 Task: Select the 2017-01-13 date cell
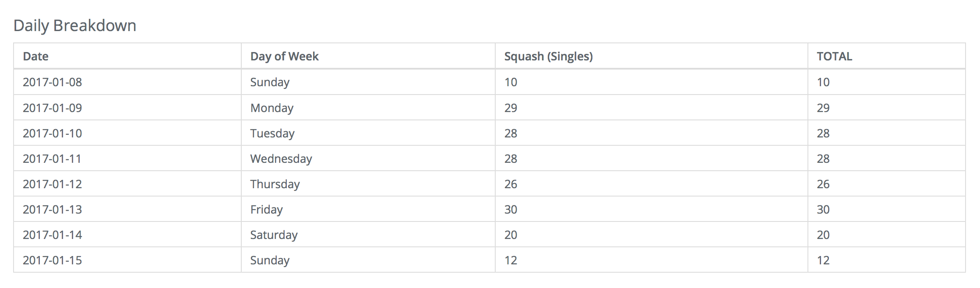click(127, 209)
